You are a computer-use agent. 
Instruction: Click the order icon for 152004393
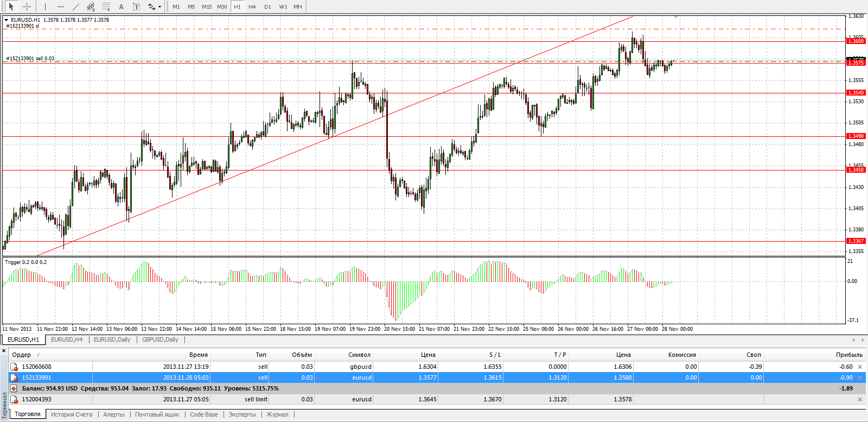coord(15,399)
